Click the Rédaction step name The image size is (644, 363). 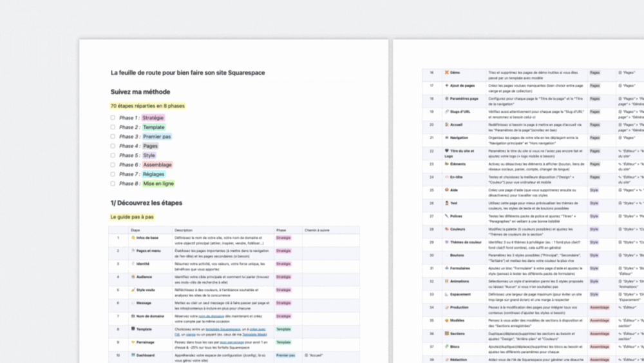(x=459, y=360)
